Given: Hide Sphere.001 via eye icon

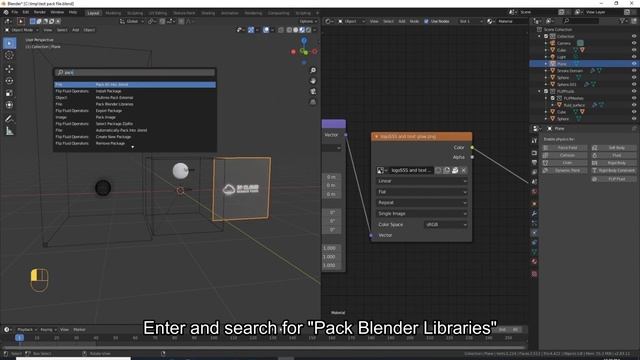Looking at the screenshot, I should (634, 84).
